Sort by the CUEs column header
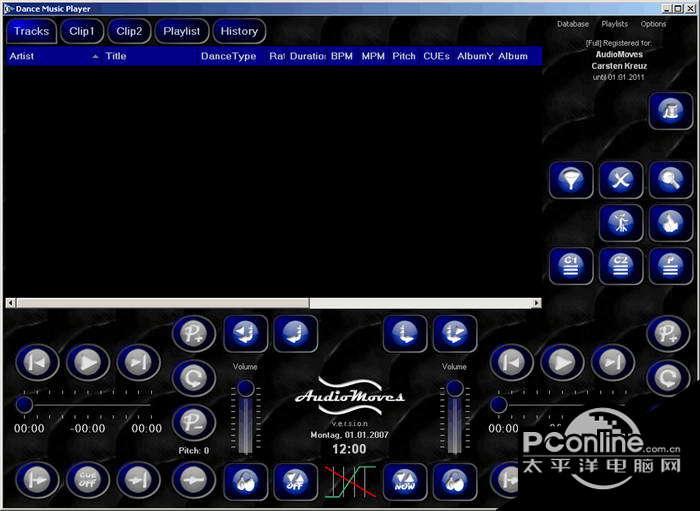 tap(436, 56)
